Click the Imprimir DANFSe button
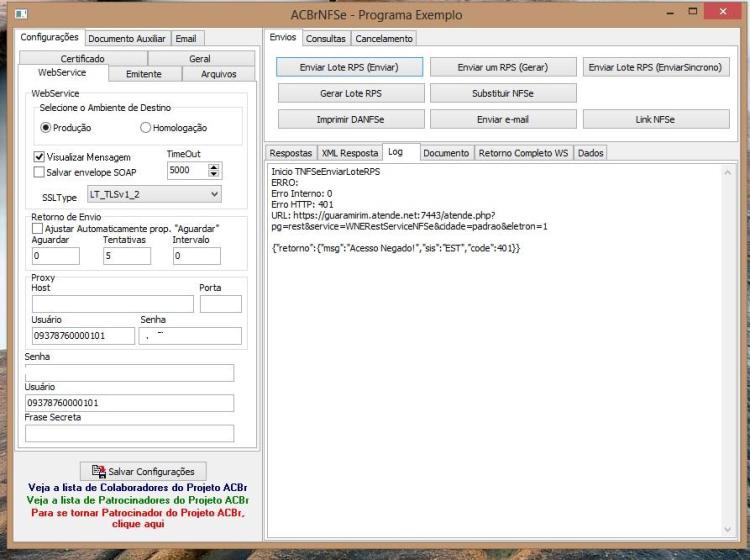 click(x=351, y=120)
